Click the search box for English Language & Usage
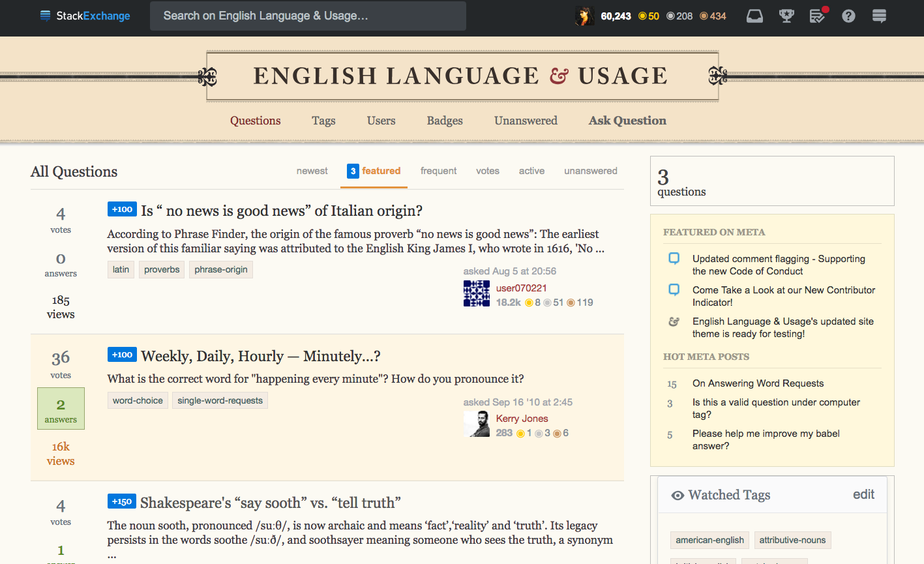Viewport: 924px width, 564px height. [308, 16]
